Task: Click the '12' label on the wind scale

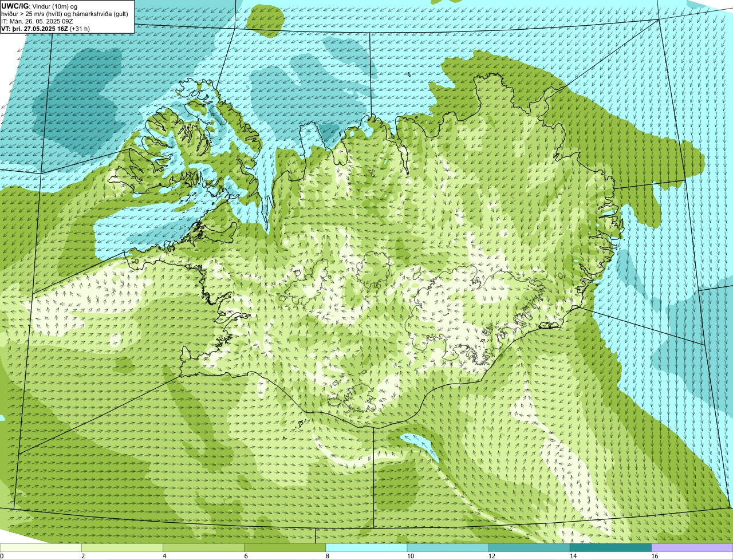Action: click(491, 556)
